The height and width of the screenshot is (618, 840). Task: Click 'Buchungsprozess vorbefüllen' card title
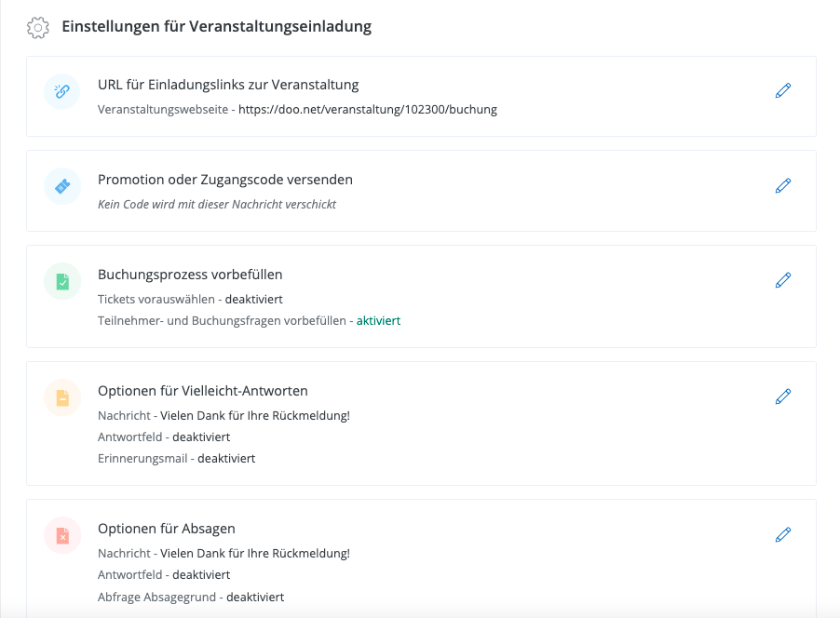(190, 275)
